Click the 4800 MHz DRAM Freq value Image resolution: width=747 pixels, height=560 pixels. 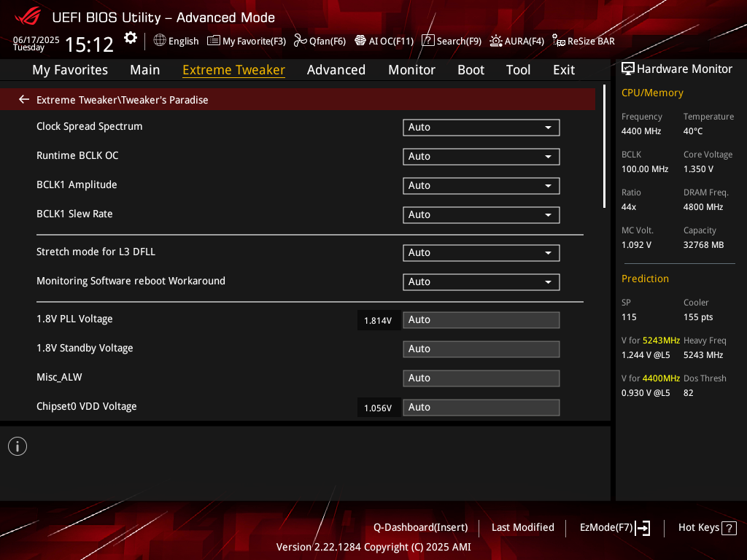(703, 206)
